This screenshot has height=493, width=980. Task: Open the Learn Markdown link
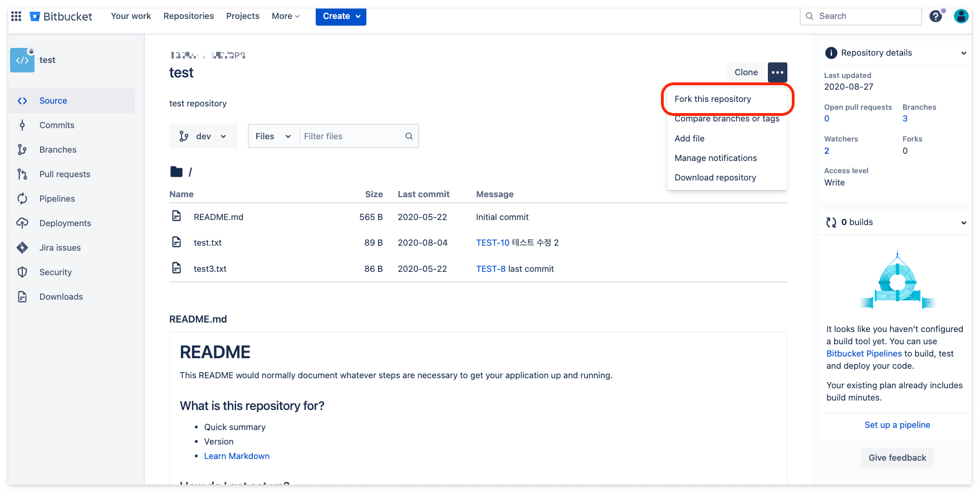click(237, 456)
